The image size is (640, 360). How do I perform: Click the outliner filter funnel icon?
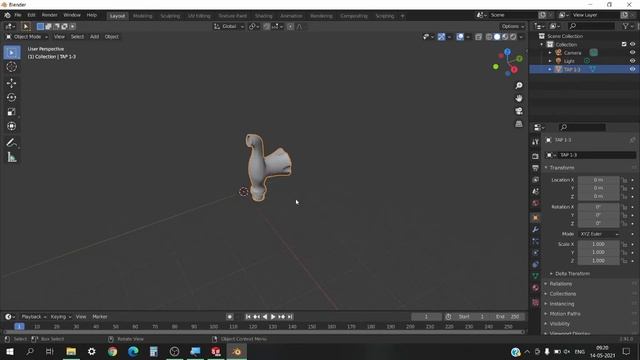click(x=627, y=26)
